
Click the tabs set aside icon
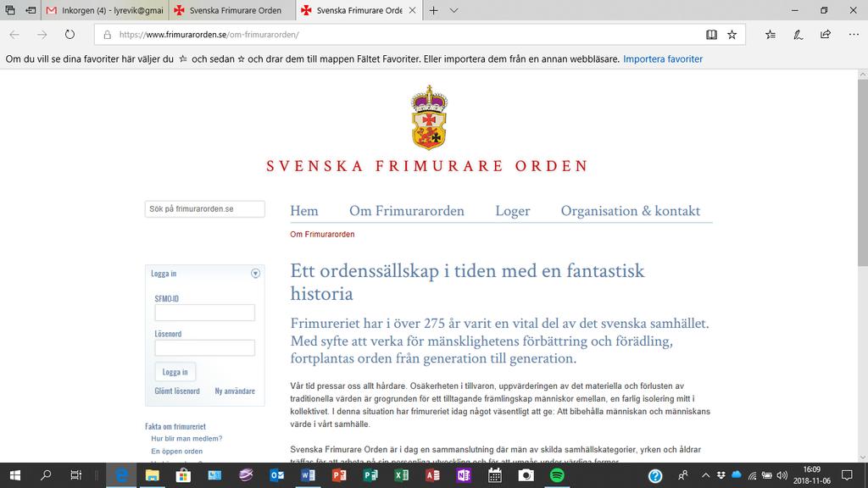10,10
